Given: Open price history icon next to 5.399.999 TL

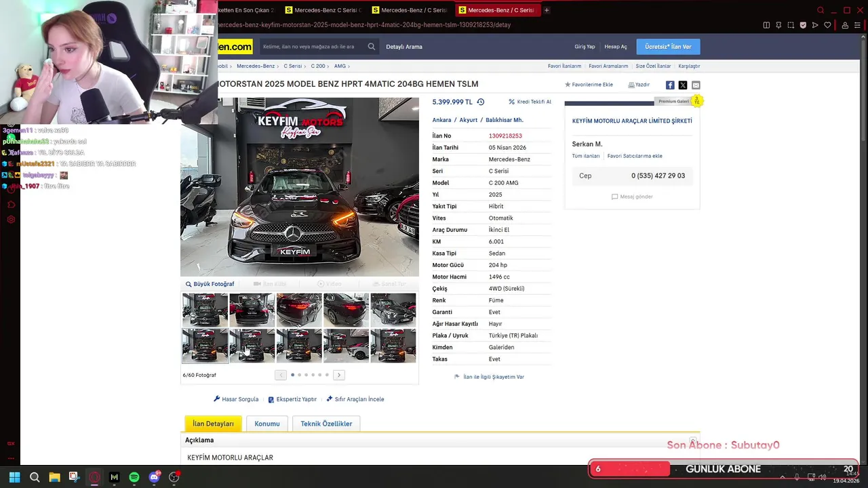Looking at the screenshot, I should coord(481,102).
